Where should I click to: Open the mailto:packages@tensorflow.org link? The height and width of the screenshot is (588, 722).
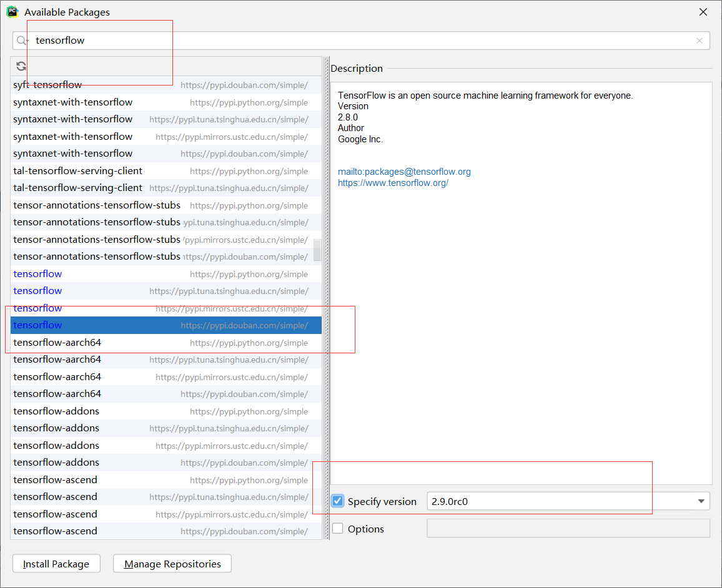[404, 172]
